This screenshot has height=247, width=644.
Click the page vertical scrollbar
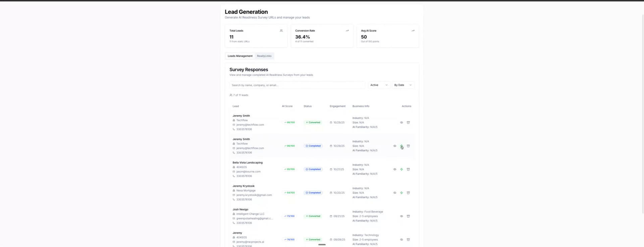[x=643, y=114]
